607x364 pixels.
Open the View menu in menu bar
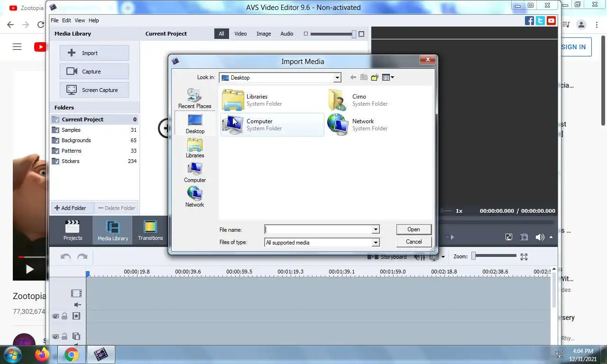(x=80, y=20)
